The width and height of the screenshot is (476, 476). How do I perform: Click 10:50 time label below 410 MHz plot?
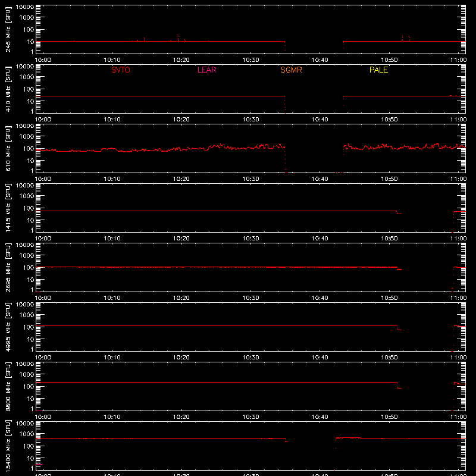click(x=389, y=120)
